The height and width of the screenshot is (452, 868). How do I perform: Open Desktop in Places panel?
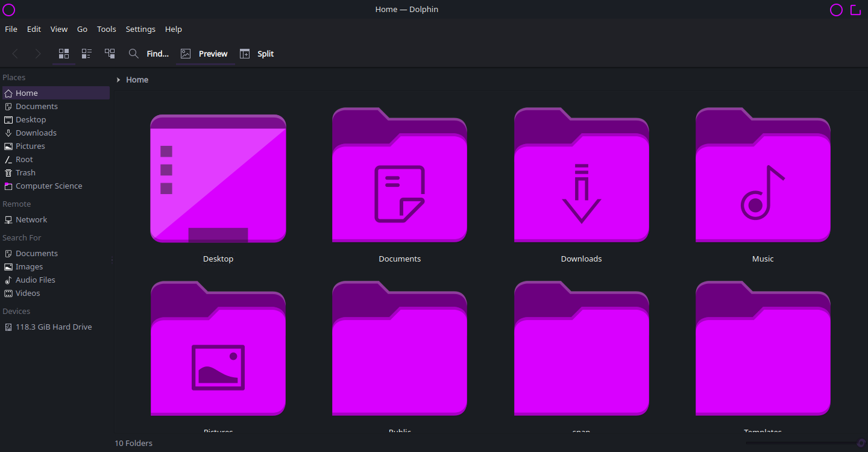click(56, 119)
